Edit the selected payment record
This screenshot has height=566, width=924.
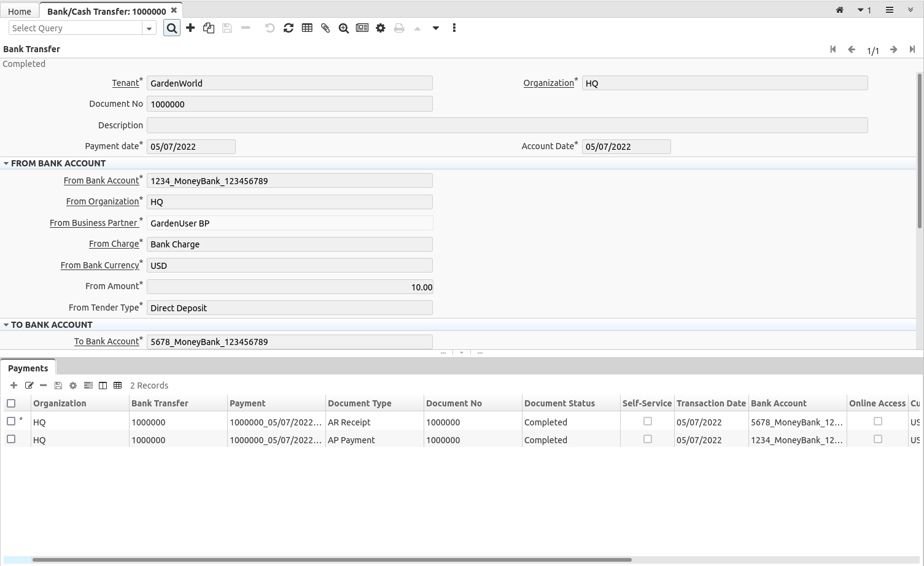29,385
